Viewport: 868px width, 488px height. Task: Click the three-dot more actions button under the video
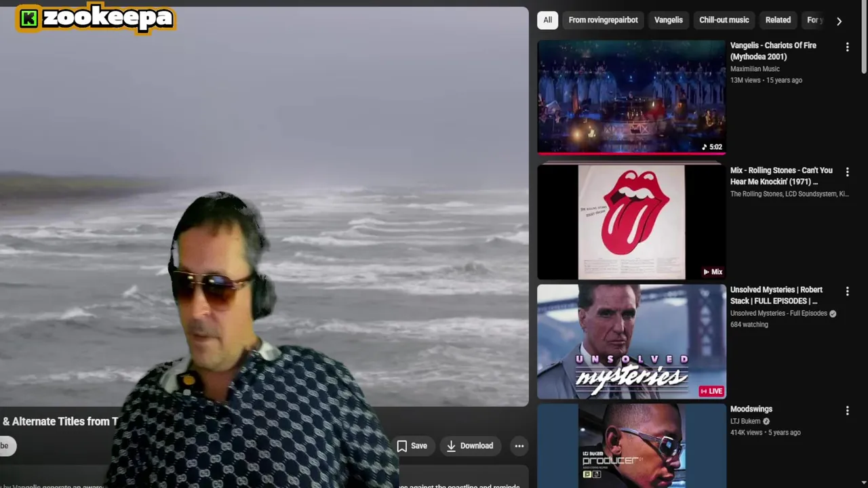519,446
